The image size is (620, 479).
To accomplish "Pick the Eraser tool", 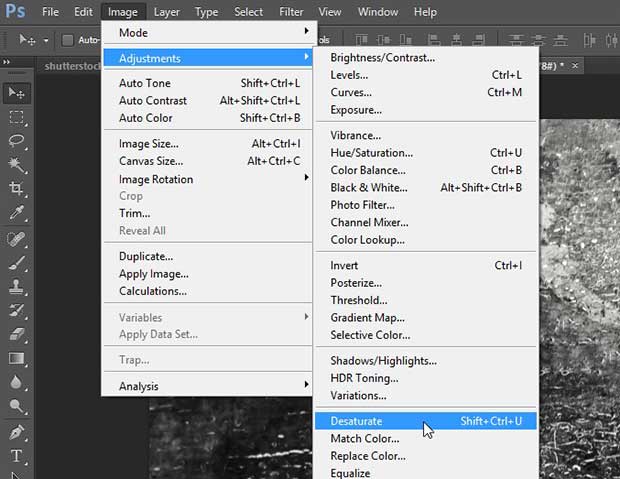I will pos(17,334).
